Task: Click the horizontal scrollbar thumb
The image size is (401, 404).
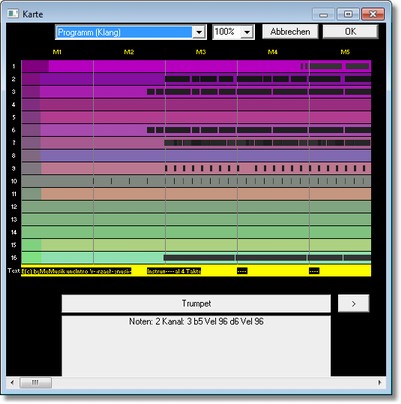Action: pyautogui.click(x=36, y=382)
